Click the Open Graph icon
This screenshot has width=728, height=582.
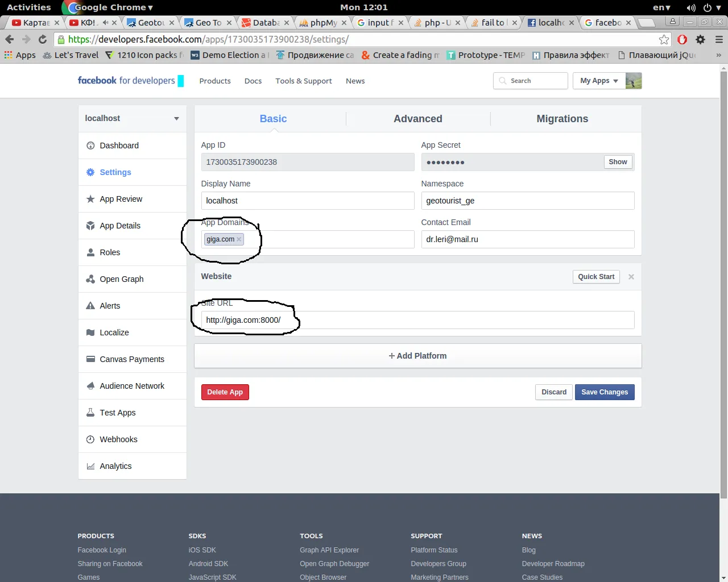coord(90,279)
